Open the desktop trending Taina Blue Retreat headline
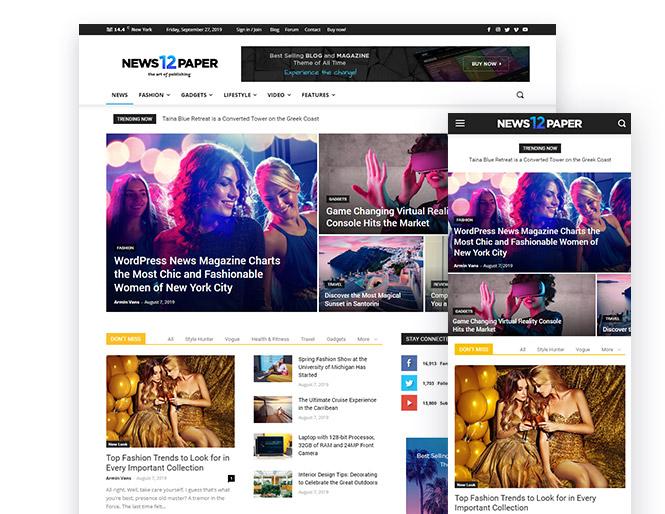 coord(240,119)
